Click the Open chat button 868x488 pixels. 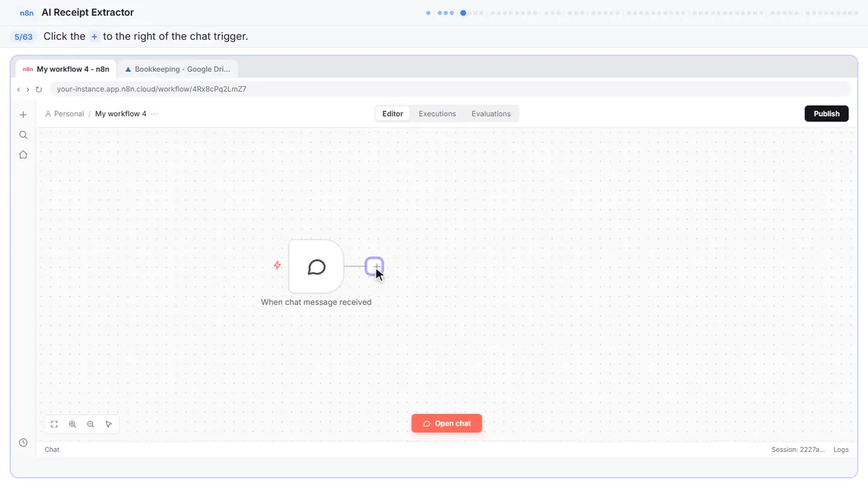coord(447,424)
